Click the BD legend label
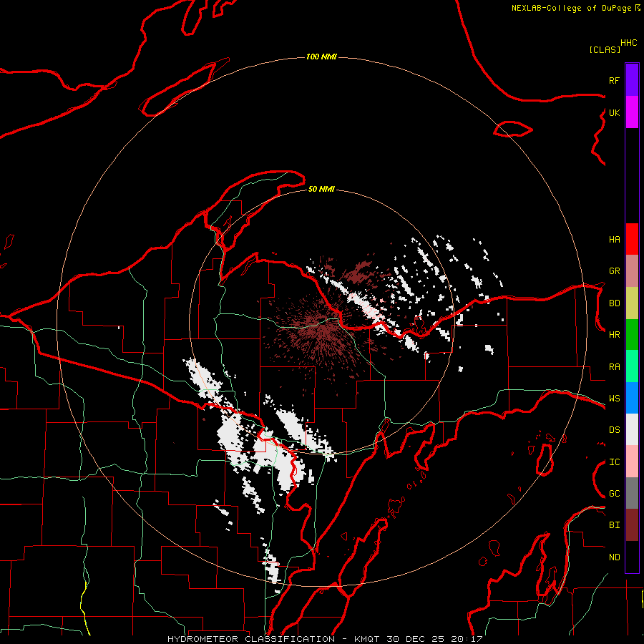 [x=614, y=303]
